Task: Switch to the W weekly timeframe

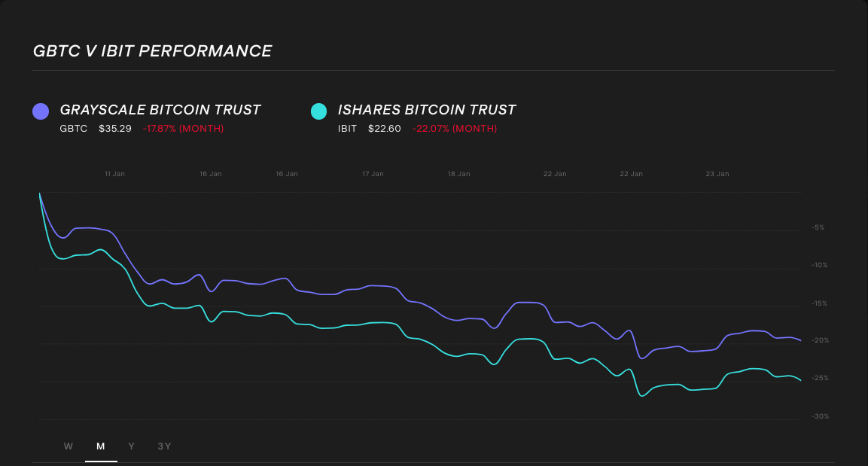Action: pos(68,446)
